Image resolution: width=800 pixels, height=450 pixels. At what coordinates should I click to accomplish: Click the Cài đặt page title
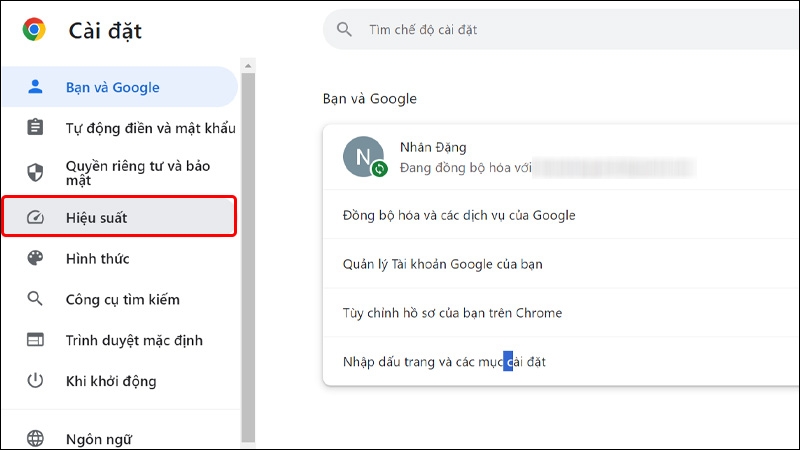tap(105, 31)
